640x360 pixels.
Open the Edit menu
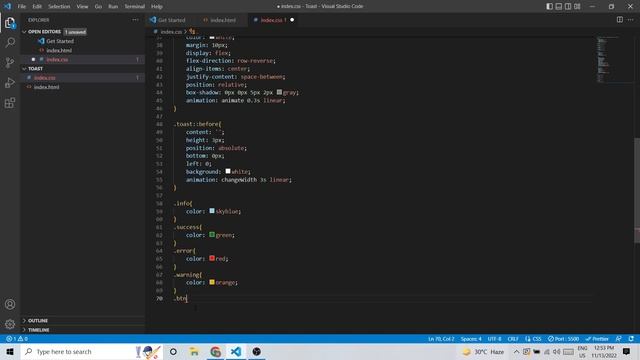(37, 7)
